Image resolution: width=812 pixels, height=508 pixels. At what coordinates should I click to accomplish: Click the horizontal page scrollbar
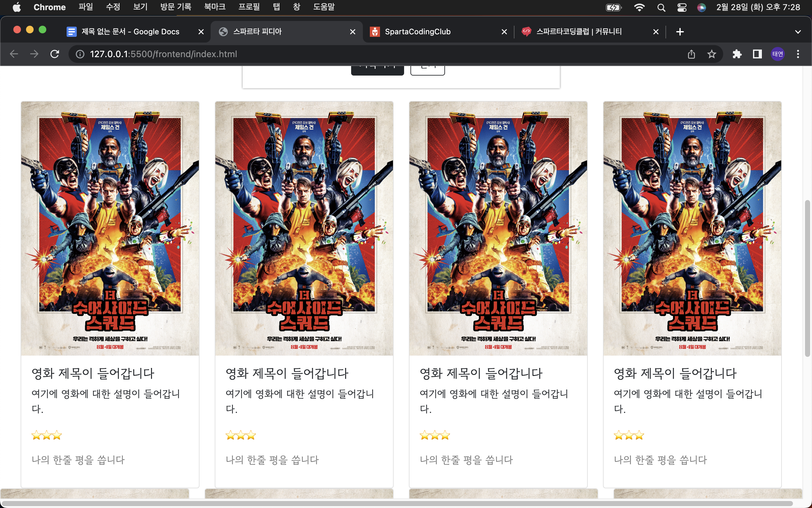tap(398, 504)
